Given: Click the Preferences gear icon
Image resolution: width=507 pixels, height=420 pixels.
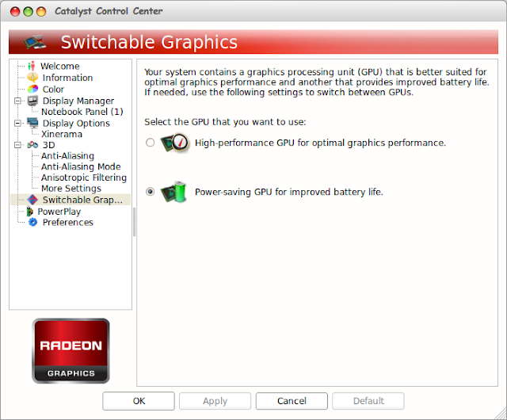Looking at the screenshot, I should (32, 223).
